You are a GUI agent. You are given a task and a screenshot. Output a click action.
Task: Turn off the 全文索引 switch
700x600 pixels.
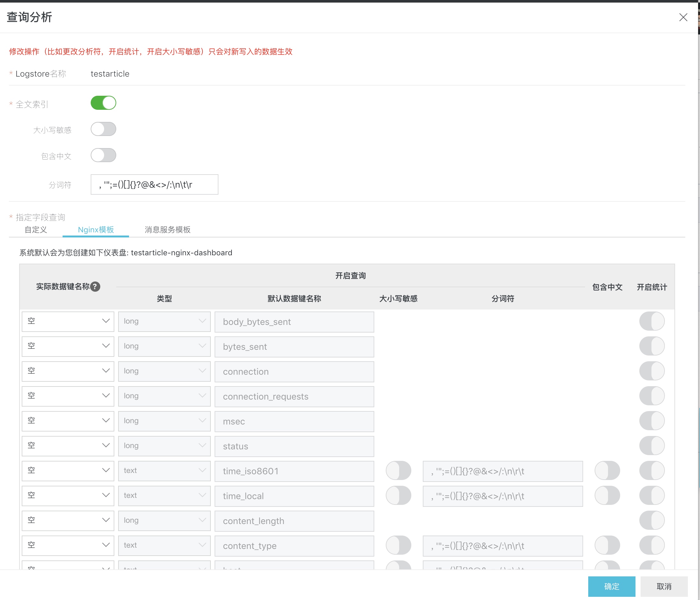[103, 103]
